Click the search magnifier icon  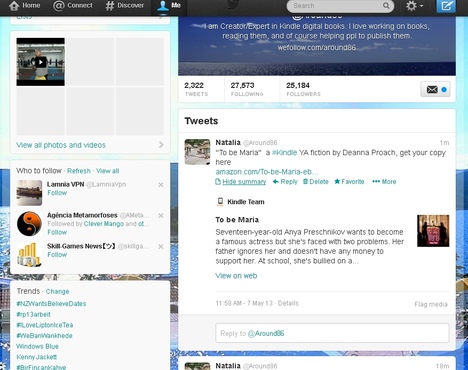pos(386,6)
